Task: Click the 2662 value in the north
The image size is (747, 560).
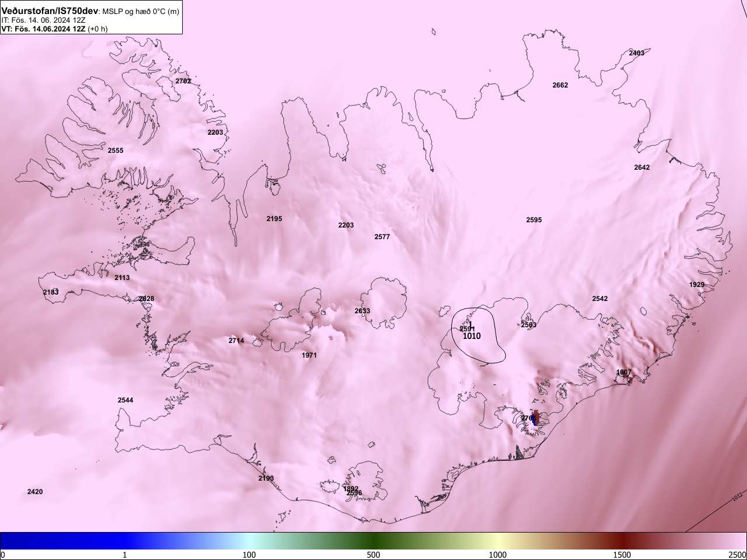Action: (560, 85)
